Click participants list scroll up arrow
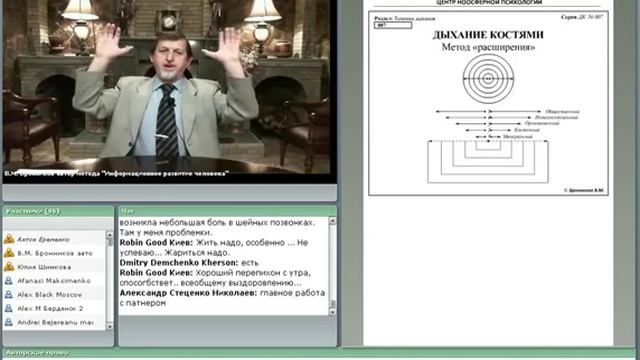The image size is (640, 360). 109,235
